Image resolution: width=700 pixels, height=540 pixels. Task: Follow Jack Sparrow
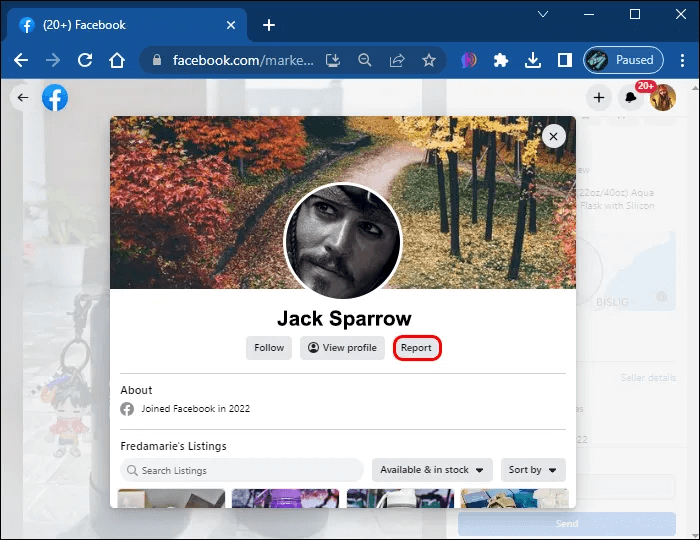coord(269,348)
